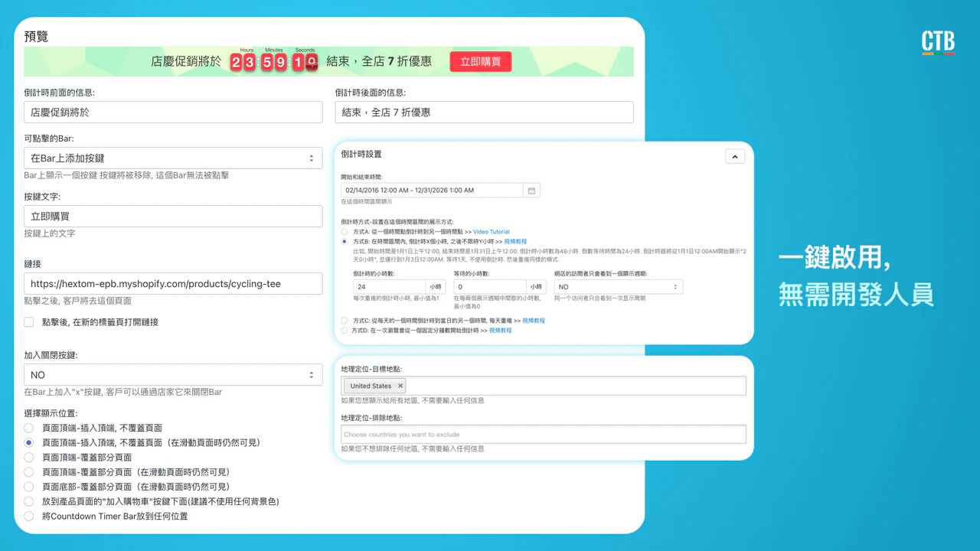980x551 pixels.
Task: Click the start and end date range field
Action: click(x=433, y=190)
